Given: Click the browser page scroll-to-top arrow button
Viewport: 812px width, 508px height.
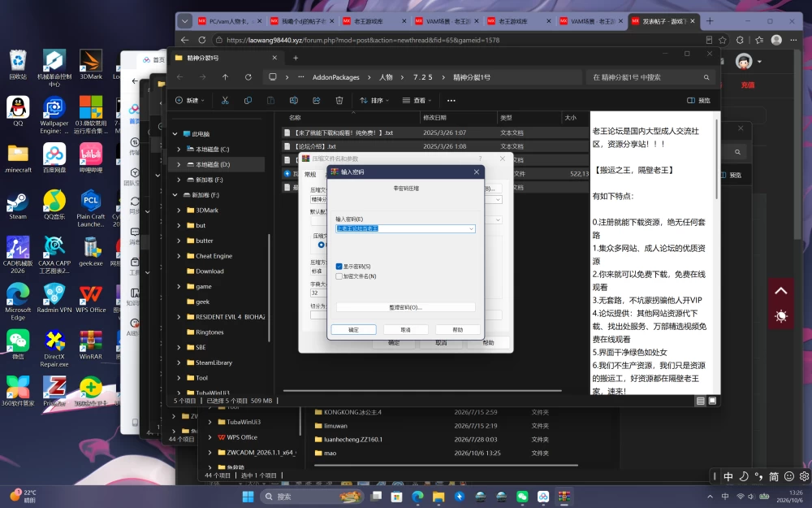Looking at the screenshot, I should (781, 291).
